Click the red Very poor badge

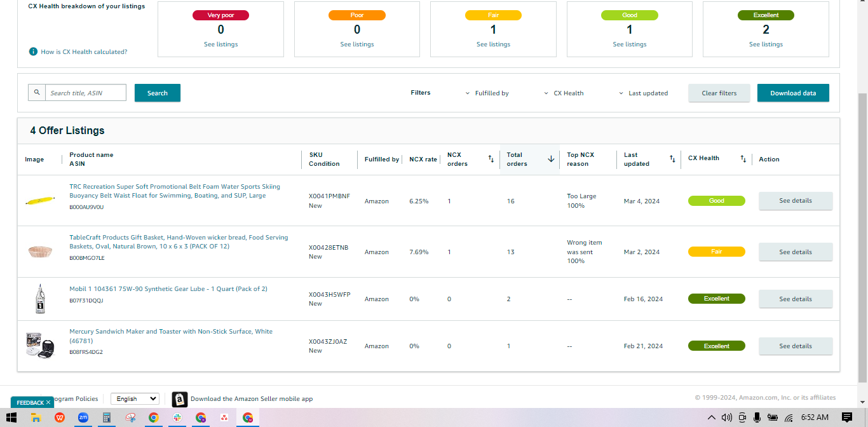(x=220, y=15)
